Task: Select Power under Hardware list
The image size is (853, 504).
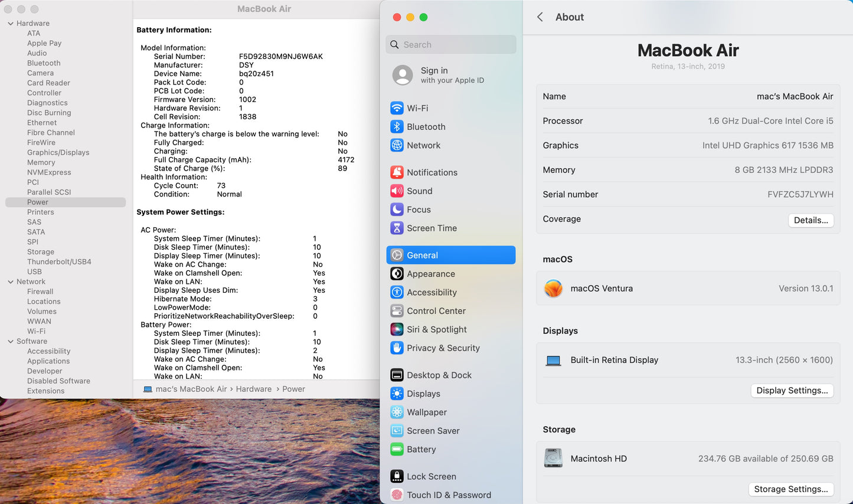Action: point(37,202)
